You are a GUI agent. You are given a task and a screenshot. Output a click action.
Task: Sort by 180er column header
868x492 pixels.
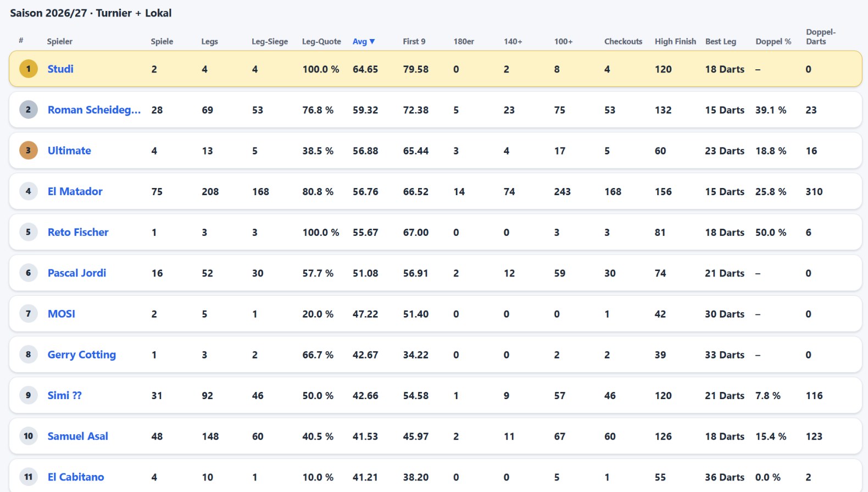(x=464, y=41)
